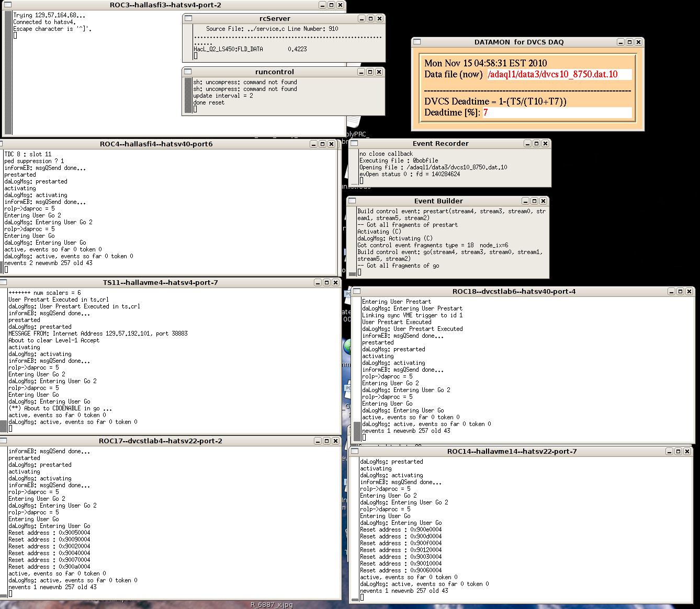
Task: Maximize the runcontrol window
Action: (370, 72)
